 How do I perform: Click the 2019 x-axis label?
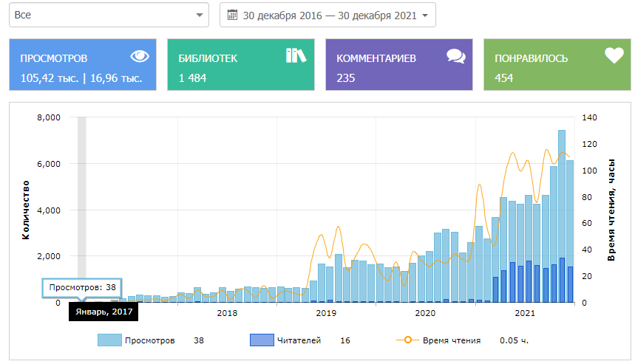point(326,313)
